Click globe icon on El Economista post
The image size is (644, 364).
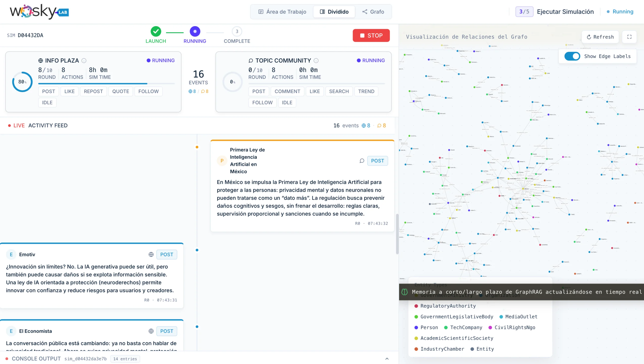pyautogui.click(x=151, y=331)
